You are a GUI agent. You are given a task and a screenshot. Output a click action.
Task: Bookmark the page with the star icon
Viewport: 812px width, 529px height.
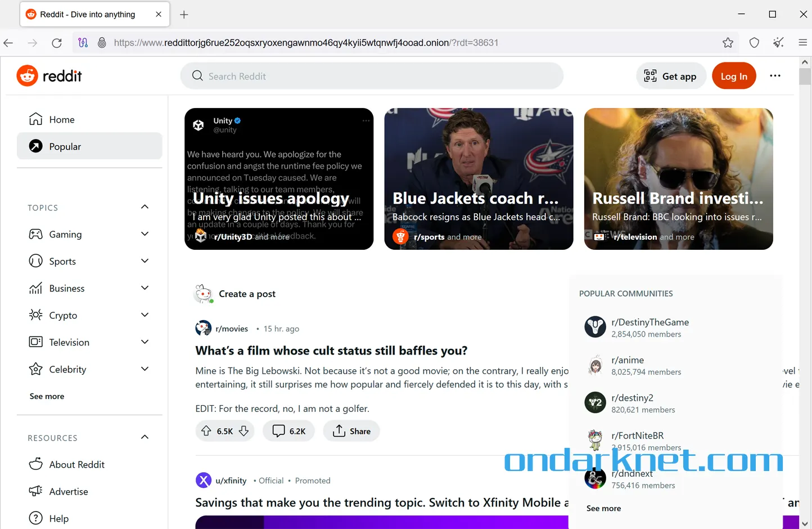pos(728,42)
